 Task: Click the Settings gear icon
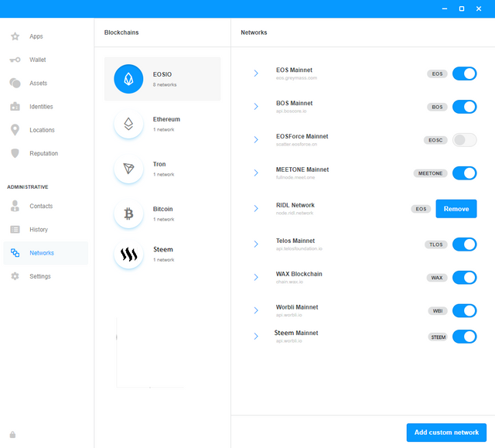[x=15, y=276]
